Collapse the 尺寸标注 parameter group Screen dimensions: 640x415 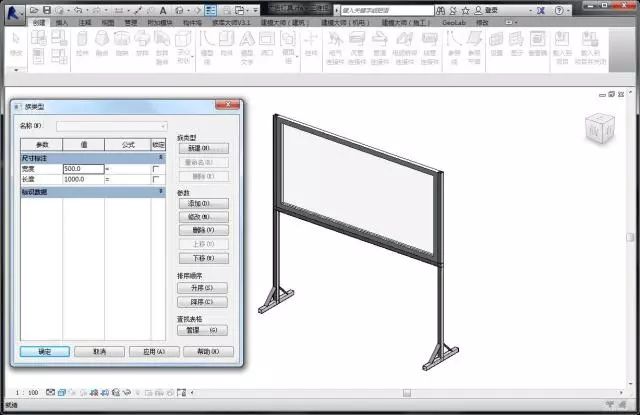[161, 158]
